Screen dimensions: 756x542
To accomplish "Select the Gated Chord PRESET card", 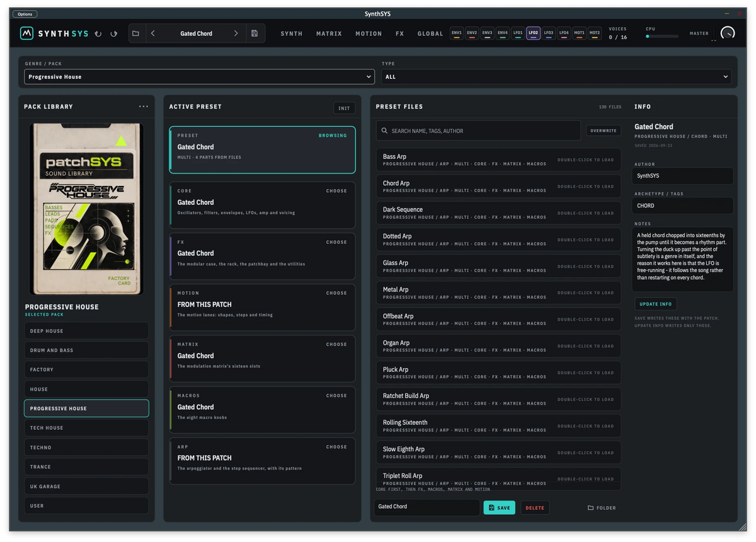I will pos(262,150).
